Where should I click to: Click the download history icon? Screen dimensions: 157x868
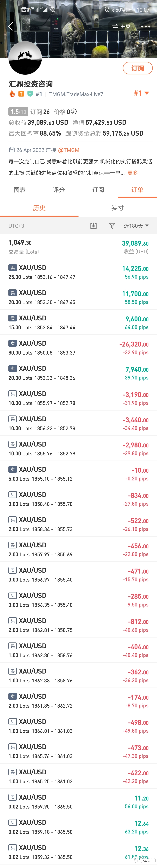coord(93,226)
